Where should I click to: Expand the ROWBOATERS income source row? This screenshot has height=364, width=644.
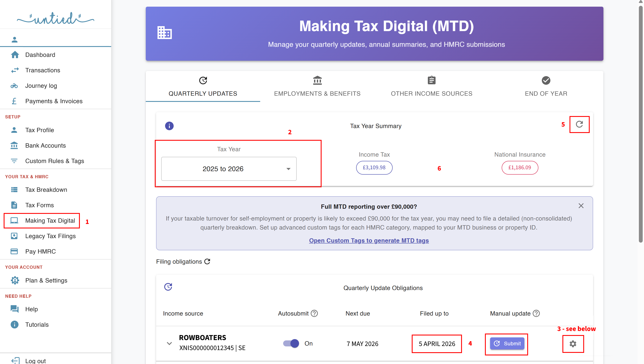click(169, 343)
